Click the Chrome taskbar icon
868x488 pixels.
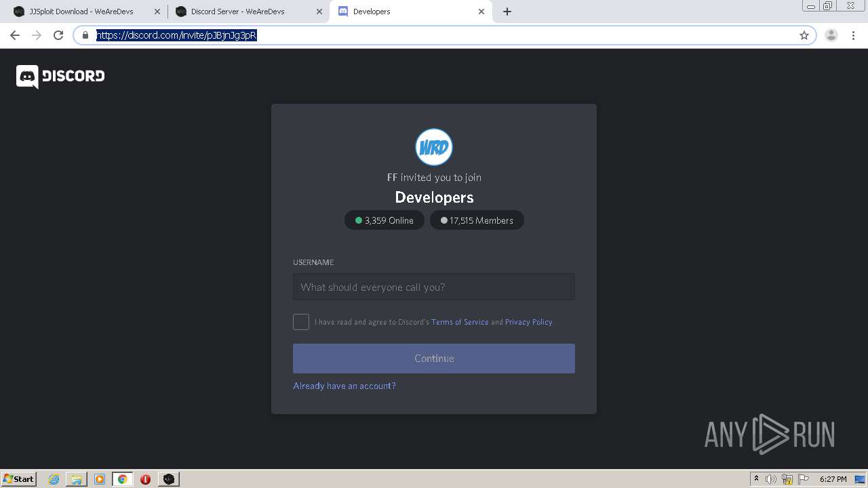coord(123,479)
